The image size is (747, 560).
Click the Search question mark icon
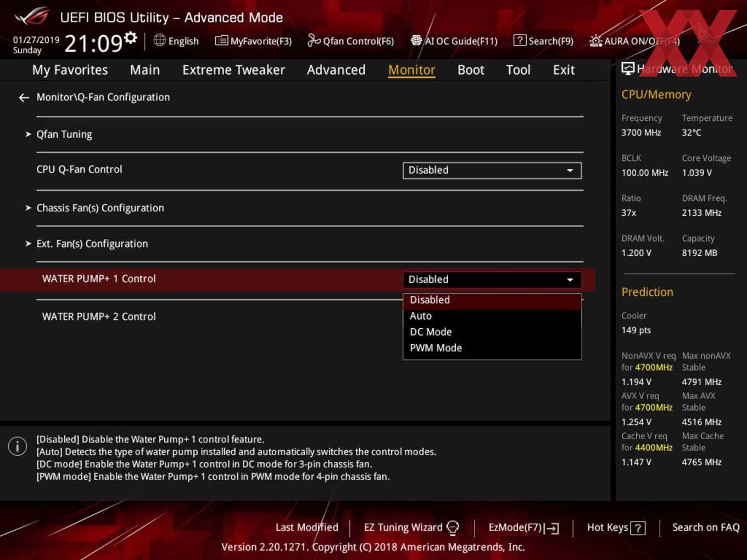pyautogui.click(x=520, y=41)
